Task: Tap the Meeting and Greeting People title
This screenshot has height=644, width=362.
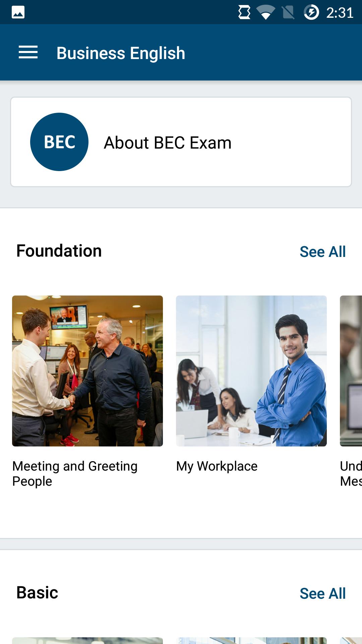Action: pyautogui.click(x=75, y=473)
